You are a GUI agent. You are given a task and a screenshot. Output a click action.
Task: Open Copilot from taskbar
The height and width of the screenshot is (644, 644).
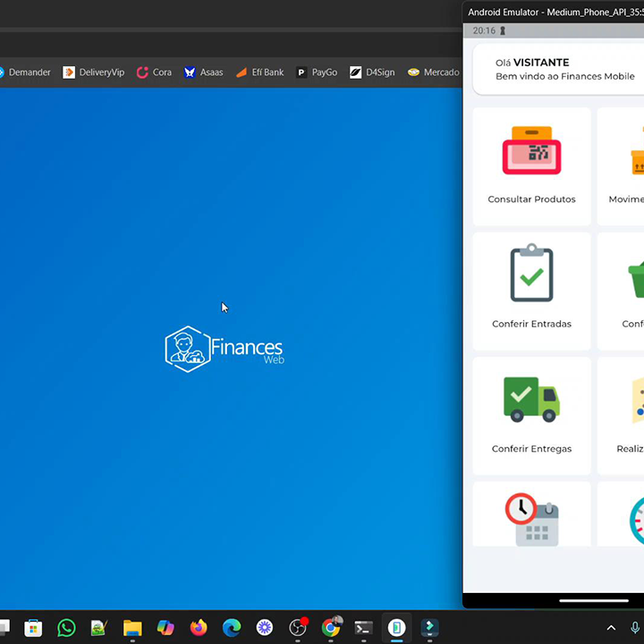pyautogui.click(x=165, y=628)
